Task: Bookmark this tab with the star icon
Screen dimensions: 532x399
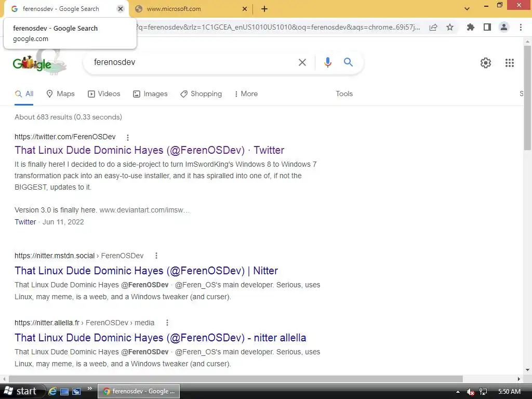Action: pyautogui.click(x=450, y=27)
